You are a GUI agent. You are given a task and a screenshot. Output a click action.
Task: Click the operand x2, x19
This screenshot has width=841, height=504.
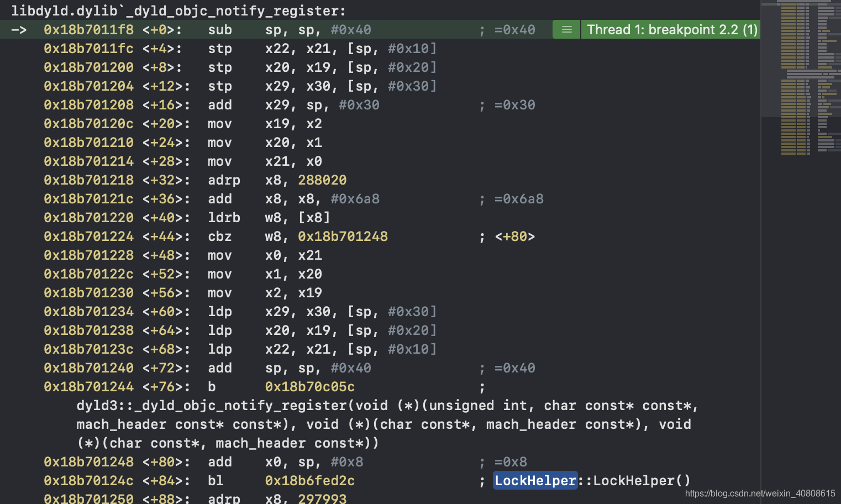293,293
